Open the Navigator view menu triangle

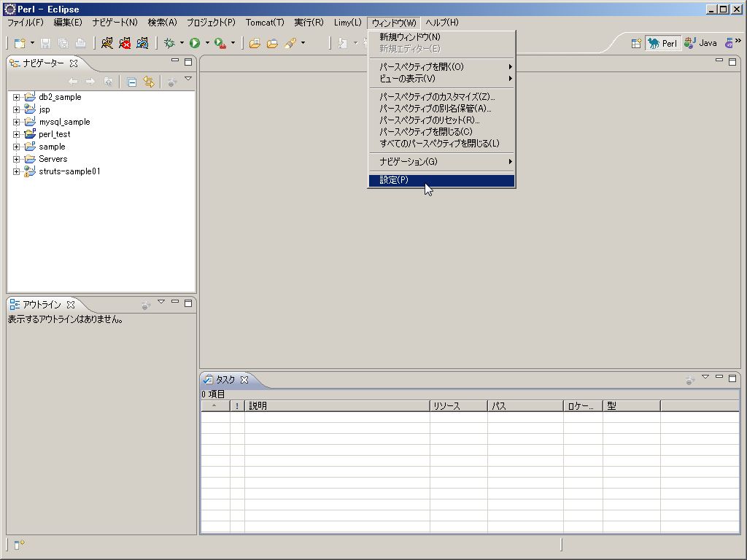pos(188,79)
